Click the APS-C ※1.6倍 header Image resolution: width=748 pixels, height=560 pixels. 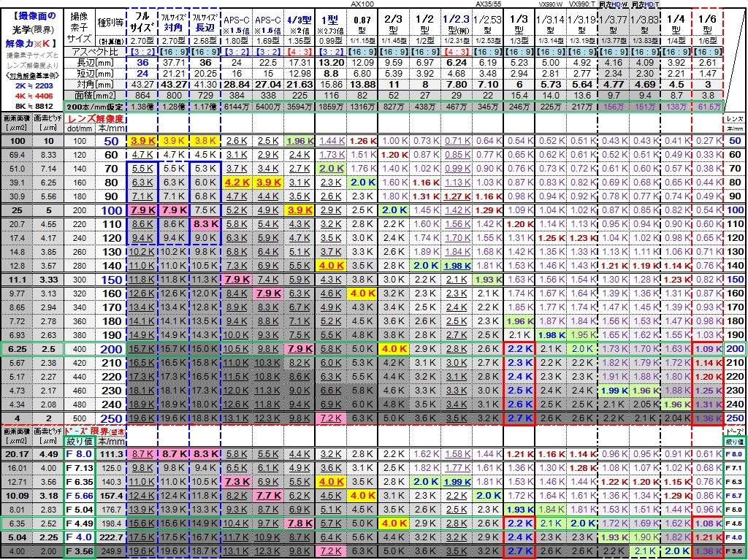[268, 24]
